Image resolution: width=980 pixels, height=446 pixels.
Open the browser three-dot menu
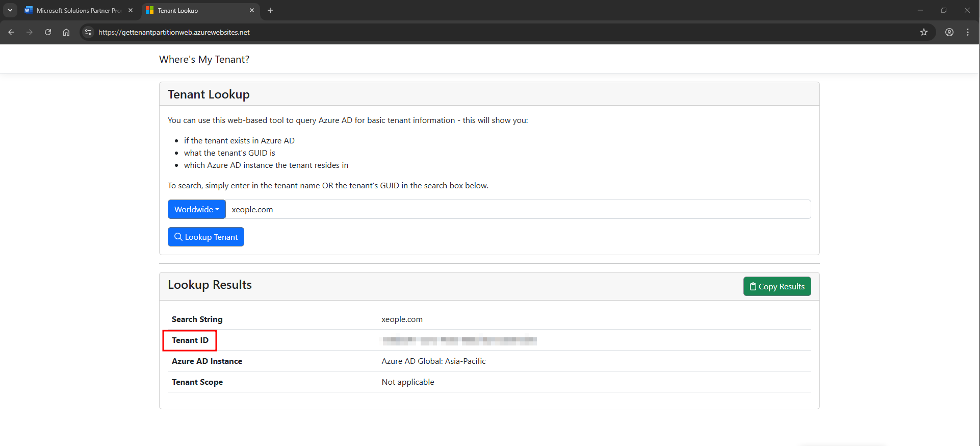pos(967,32)
